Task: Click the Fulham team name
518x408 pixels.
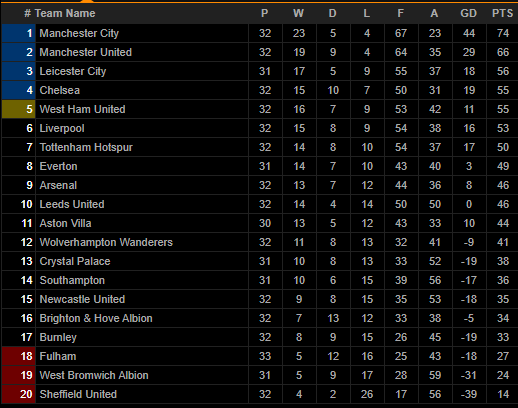Action: coord(58,356)
